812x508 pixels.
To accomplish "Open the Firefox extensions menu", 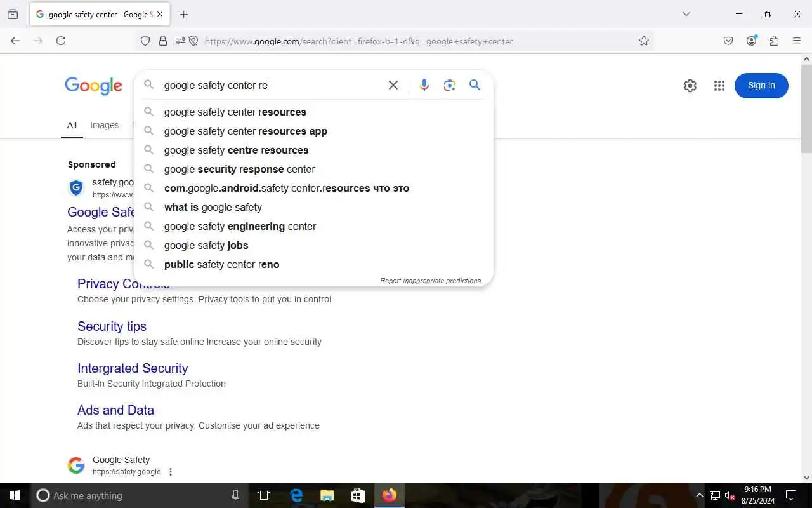I will coord(774,41).
